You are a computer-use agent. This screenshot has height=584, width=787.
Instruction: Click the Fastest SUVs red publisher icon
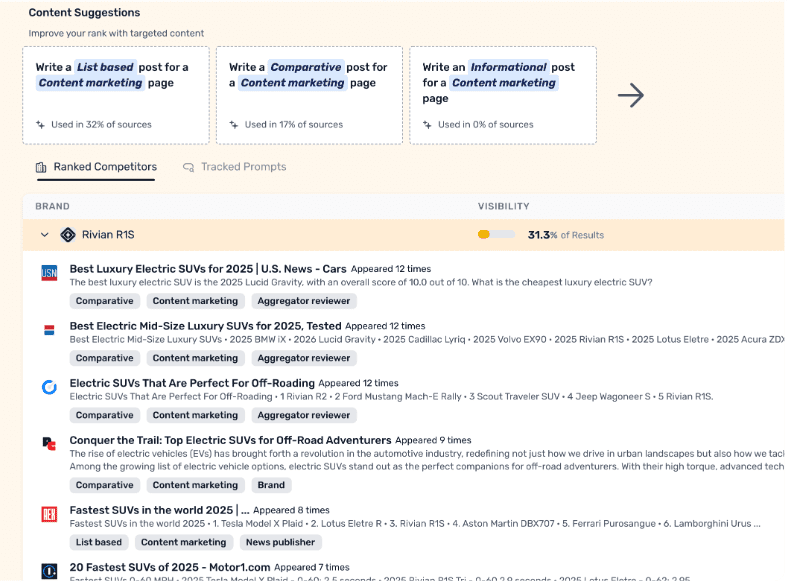tap(49, 514)
